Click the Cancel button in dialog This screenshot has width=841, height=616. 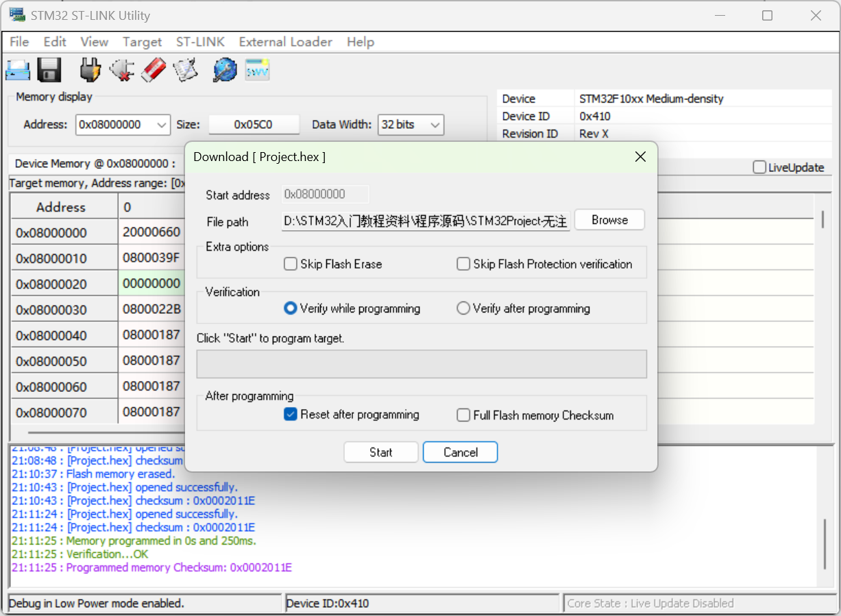pos(461,452)
